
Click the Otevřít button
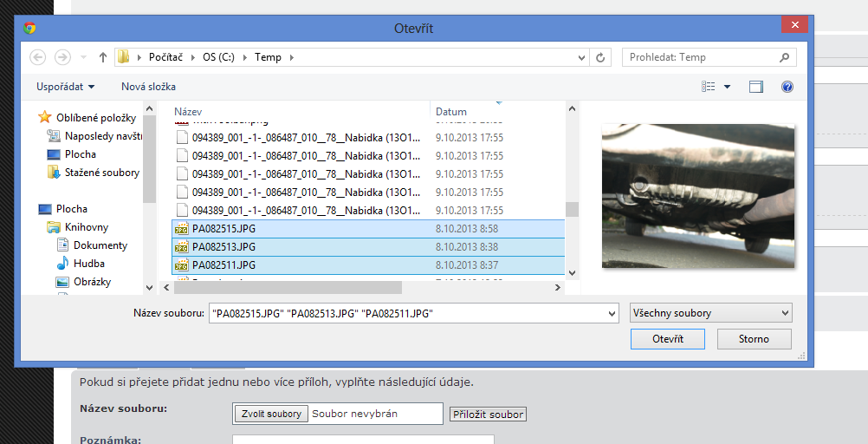point(667,339)
